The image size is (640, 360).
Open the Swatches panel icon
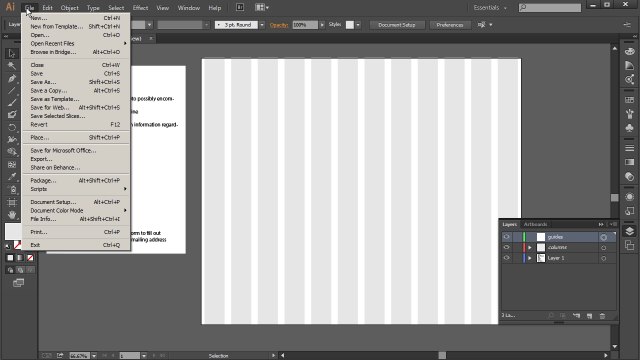(629, 100)
